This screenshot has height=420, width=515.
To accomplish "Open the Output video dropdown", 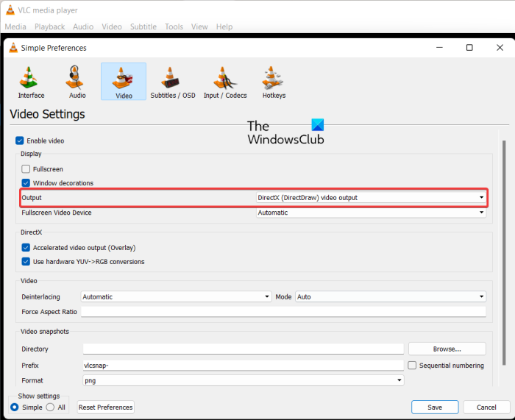I will click(x=371, y=198).
